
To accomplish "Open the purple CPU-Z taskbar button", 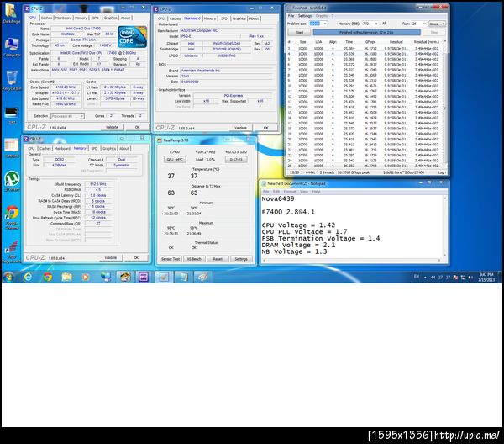I will (x=144, y=277).
